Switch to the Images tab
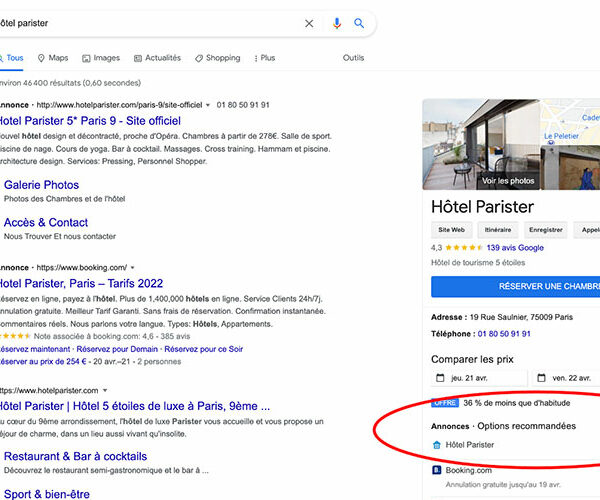 point(101,58)
